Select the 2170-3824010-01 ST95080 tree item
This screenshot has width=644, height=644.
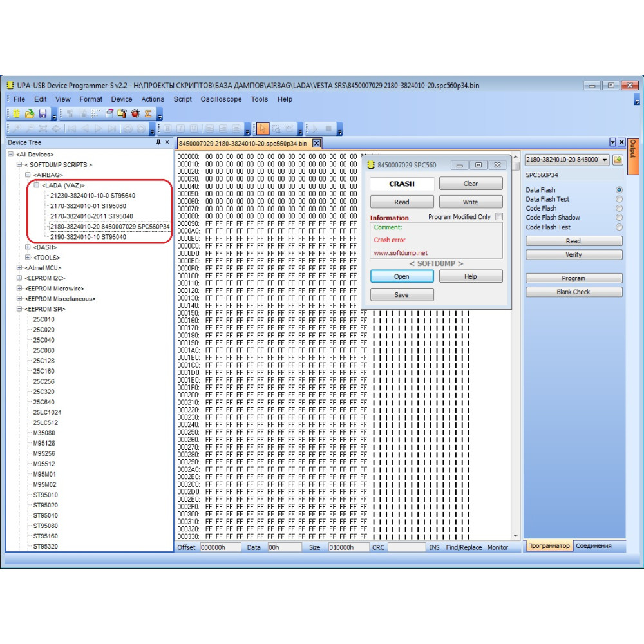(88, 206)
